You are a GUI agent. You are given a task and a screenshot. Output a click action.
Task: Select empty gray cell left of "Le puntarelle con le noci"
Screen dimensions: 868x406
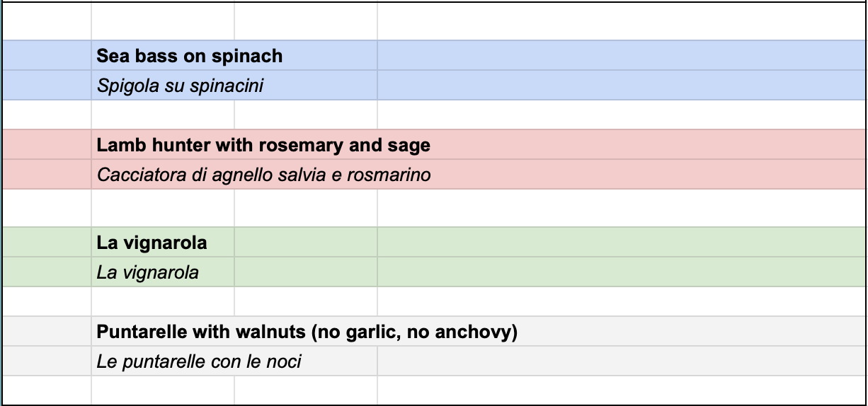point(47,361)
